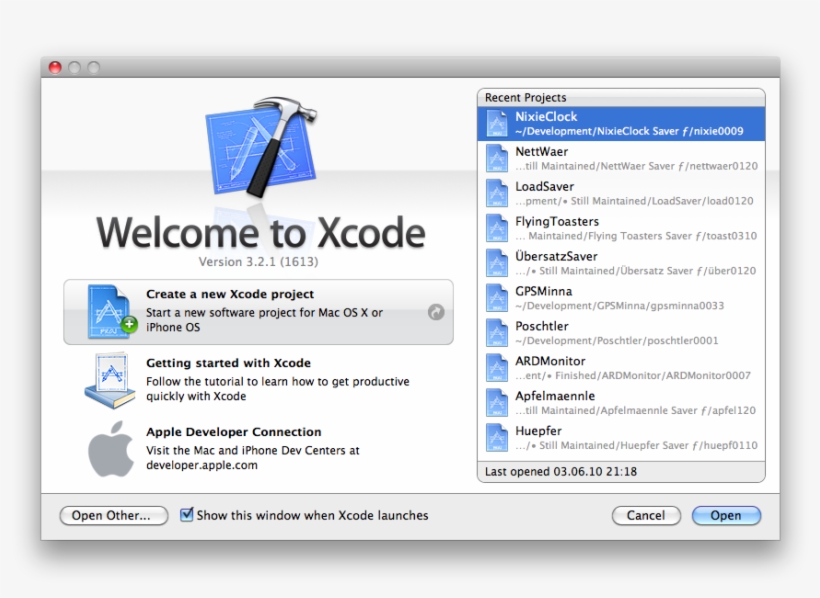This screenshot has width=820, height=598.
Task: Click the NixieClock project file icon
Action: pyautogui.click(x=496, y=123)
